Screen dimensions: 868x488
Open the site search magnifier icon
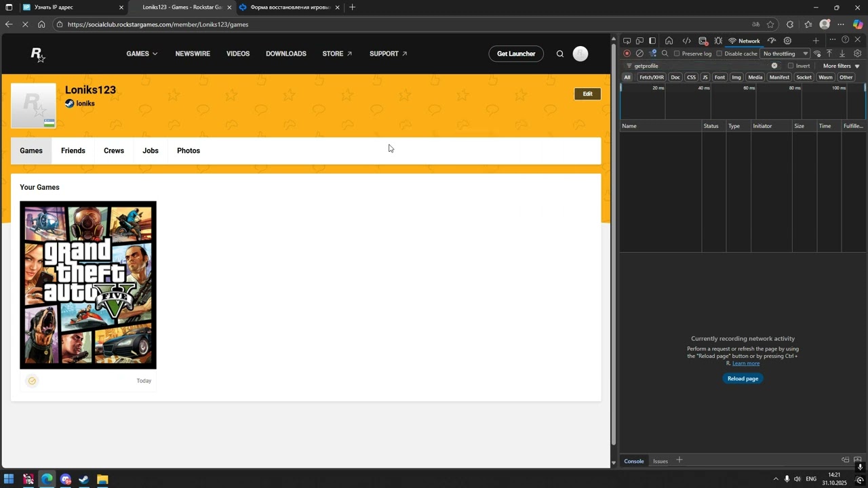560,54
